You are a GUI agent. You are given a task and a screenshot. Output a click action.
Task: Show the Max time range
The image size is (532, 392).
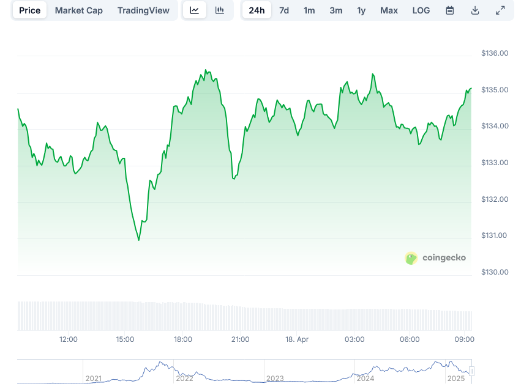click(389, 10)
